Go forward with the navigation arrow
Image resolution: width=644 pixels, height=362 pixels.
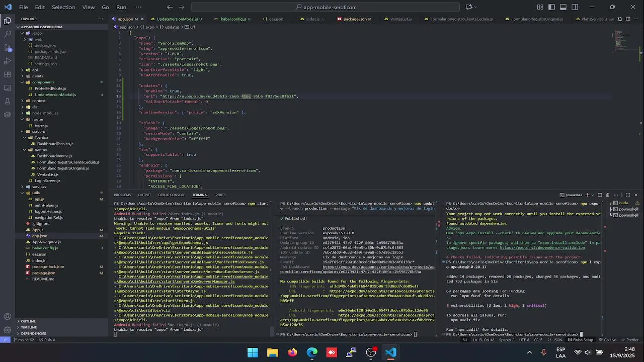pos(182,7)
